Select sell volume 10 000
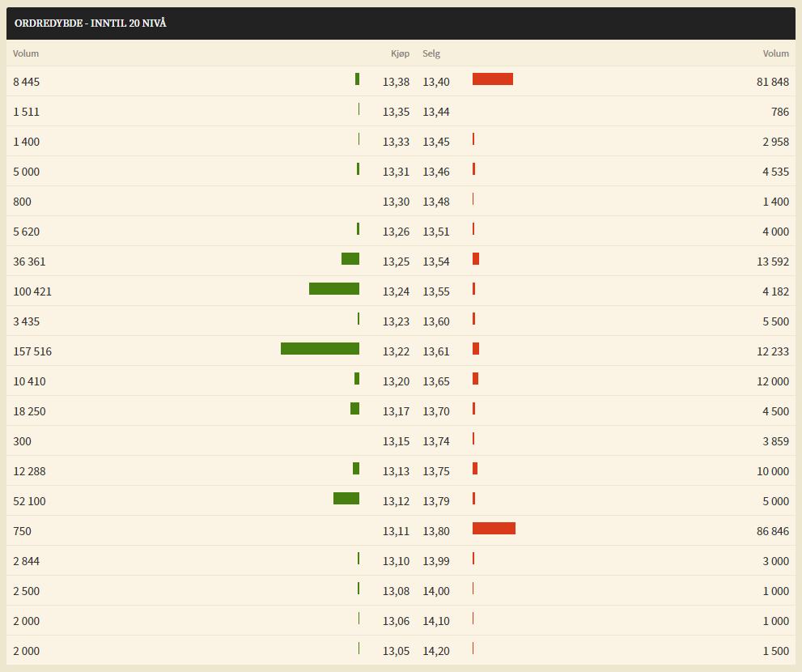This screenshot has width=802, height=672. [x=773, y=471]
